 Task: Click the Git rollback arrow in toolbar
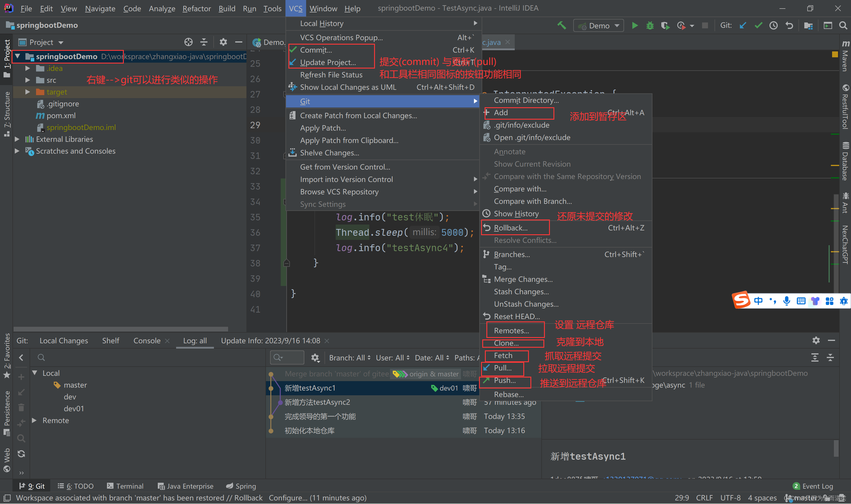[789, 25]
